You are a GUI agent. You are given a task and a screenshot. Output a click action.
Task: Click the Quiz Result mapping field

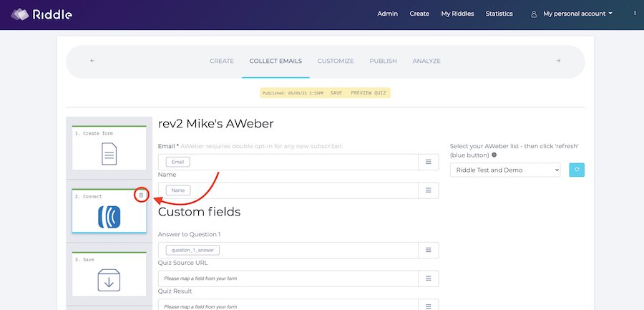pos(288,305)
